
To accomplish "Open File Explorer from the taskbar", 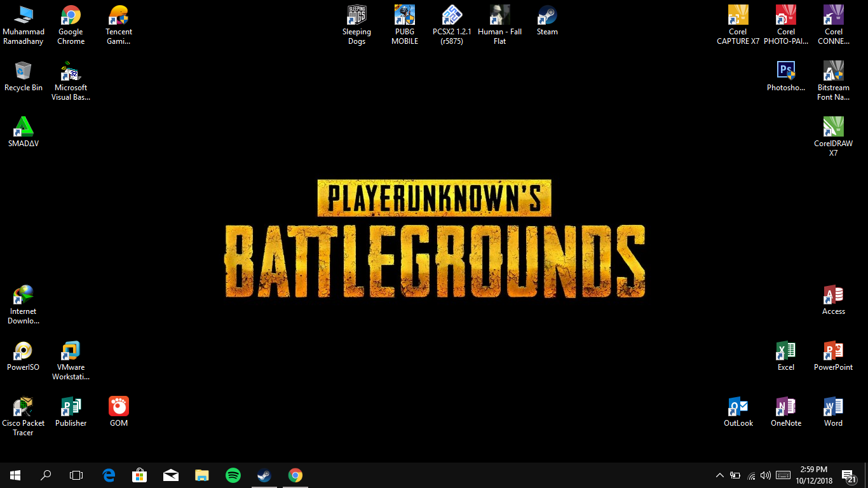I will coord(202,475).
